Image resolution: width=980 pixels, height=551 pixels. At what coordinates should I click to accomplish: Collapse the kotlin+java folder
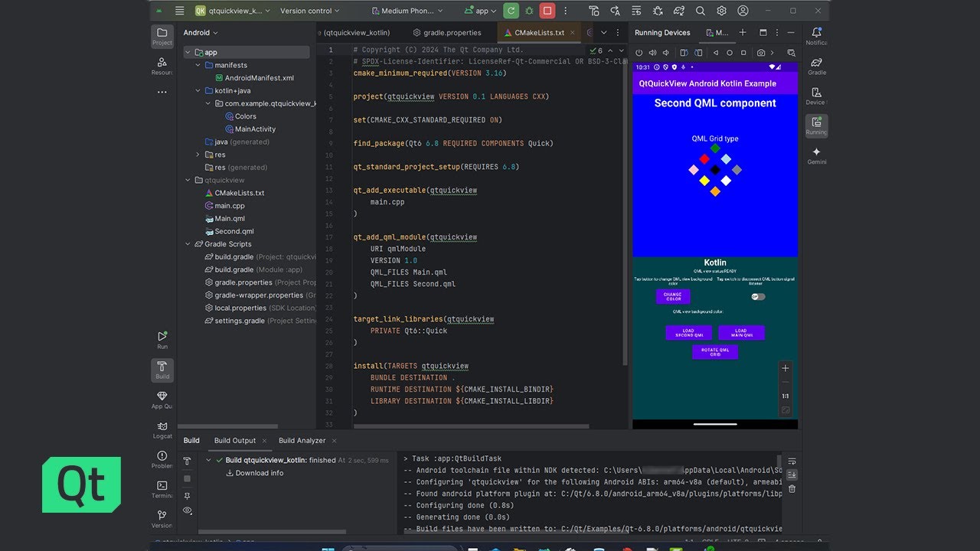click(198, 91)
